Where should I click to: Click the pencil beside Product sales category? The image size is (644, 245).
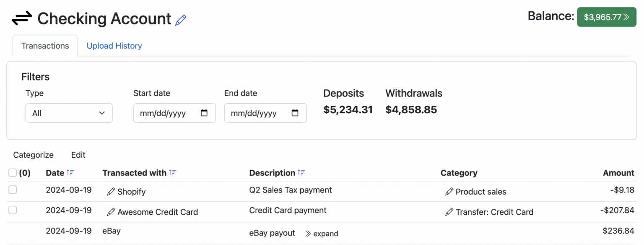449,192
